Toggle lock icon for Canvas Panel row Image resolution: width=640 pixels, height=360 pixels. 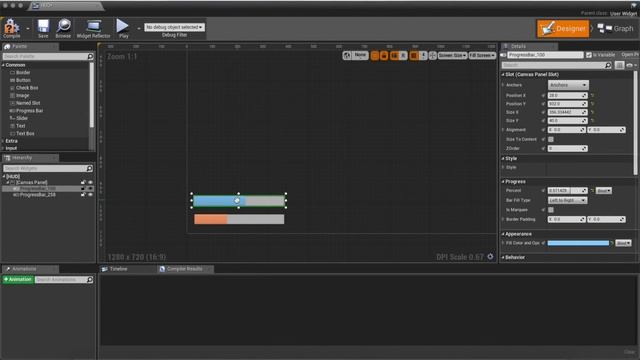pyautogui.click(x=83, y=182)
